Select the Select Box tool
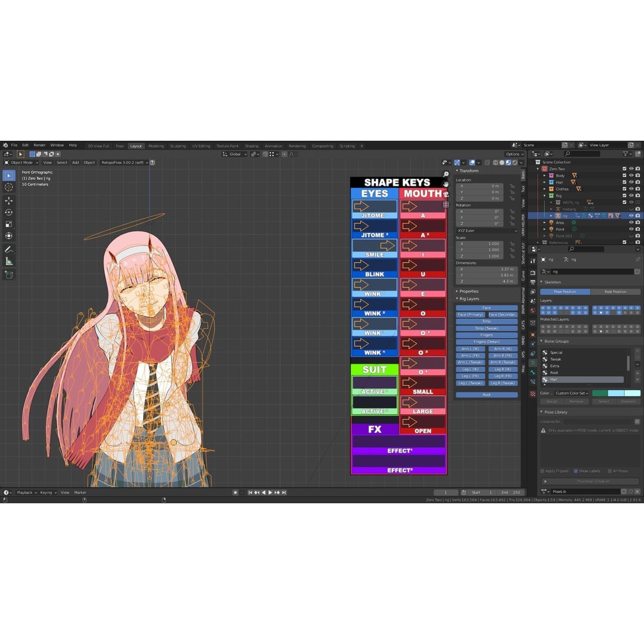This screenshot has height=644, width=644. (8, 175)
